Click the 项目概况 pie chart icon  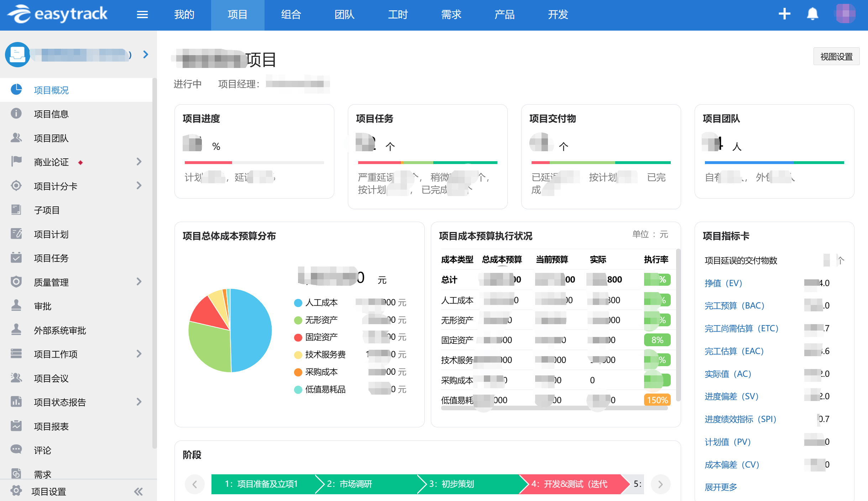[16, 90]
